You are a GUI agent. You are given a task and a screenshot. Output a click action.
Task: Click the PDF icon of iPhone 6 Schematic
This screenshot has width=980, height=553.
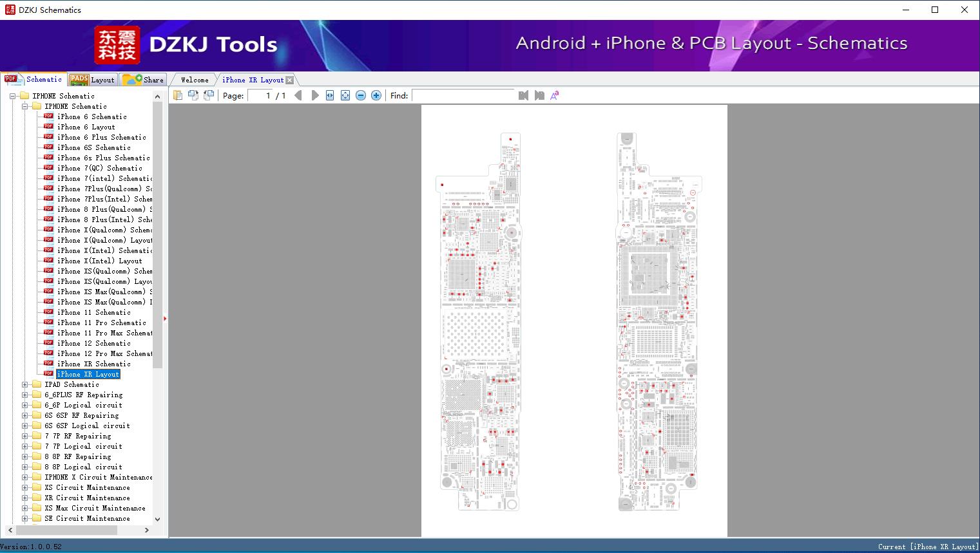tap(48, 117)
